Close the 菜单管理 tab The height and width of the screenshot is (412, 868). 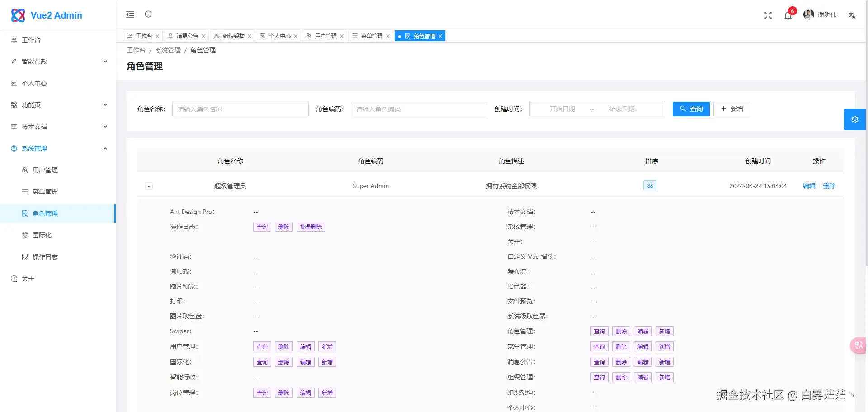pyautogui.click(x=388, y=36)
